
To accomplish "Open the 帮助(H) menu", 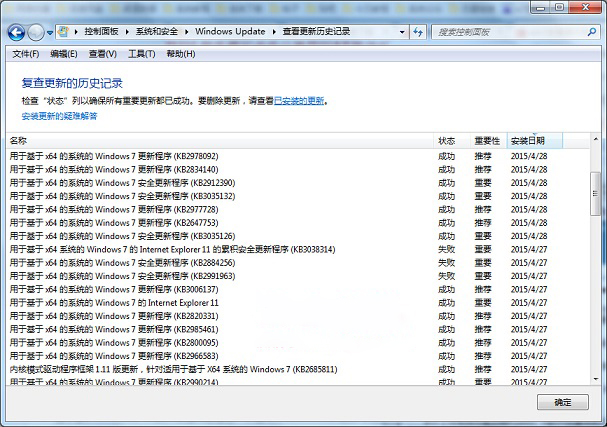I will click(181, 54).
